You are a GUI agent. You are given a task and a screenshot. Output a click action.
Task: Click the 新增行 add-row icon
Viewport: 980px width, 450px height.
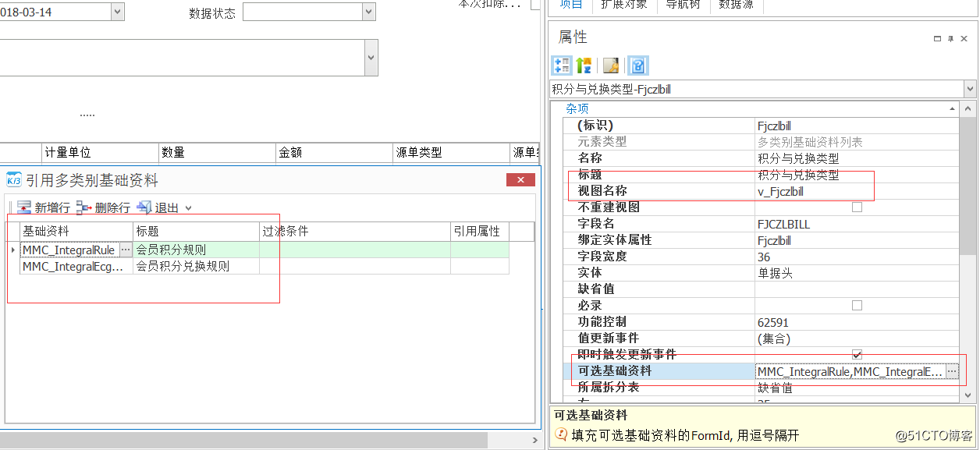[24, 207]
